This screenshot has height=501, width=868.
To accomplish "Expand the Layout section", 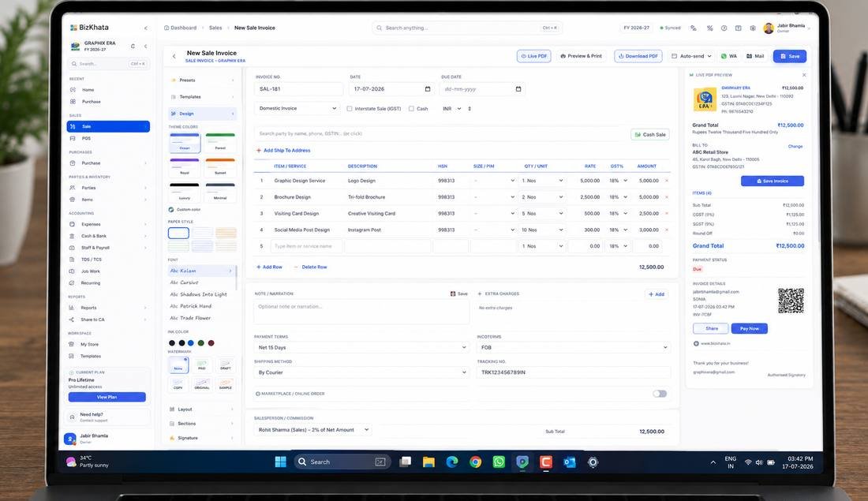I will 202,409.
